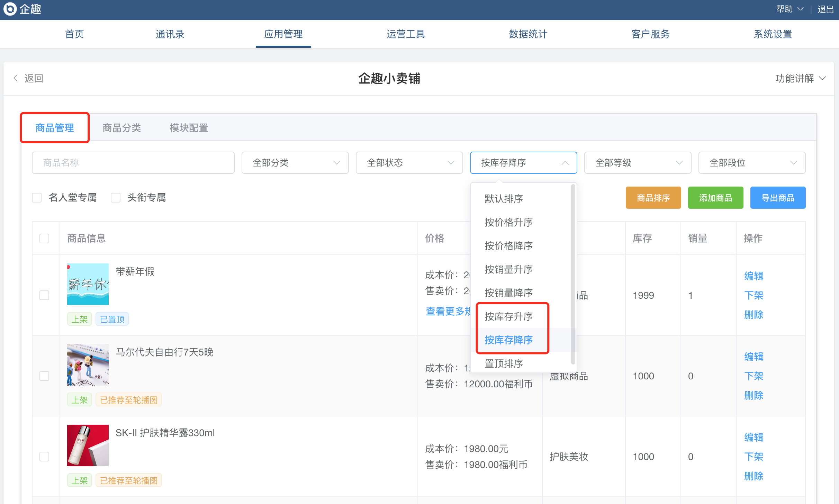Click the green 添加商品 button

pyautogui.click(x=715, y=198)
